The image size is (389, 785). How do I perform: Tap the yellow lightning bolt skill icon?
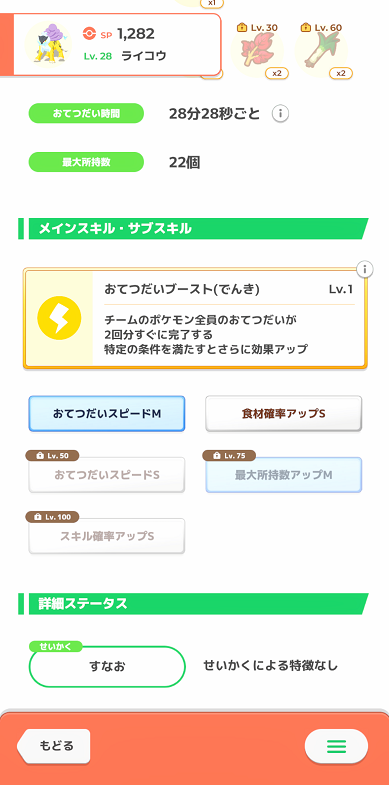point(59,318)
